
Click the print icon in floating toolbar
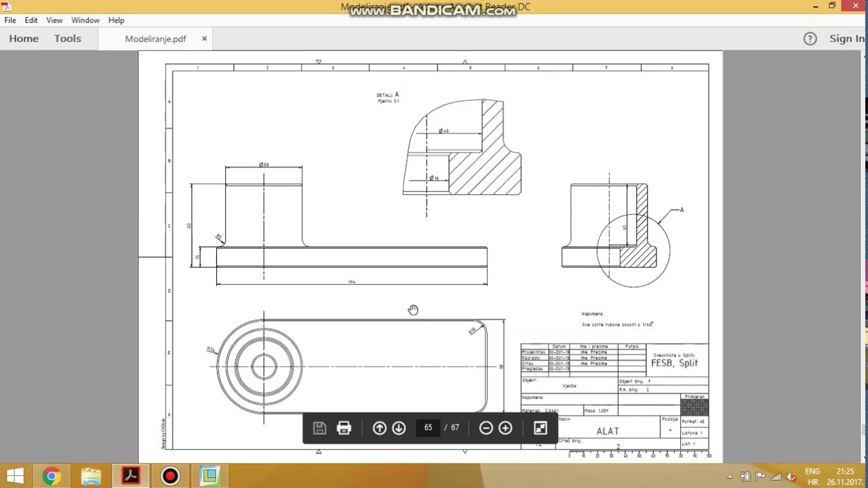pyautogui.click(x=344, y=428)
